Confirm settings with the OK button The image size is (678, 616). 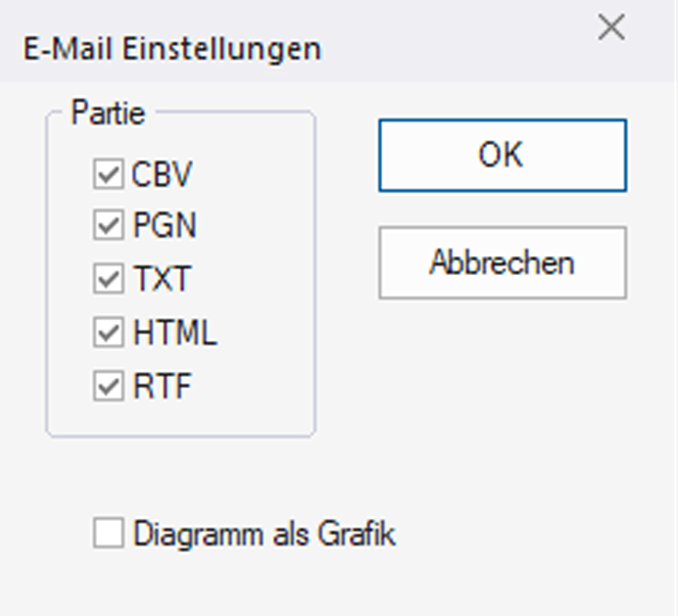pyautogui.click(x=502, y=154)
